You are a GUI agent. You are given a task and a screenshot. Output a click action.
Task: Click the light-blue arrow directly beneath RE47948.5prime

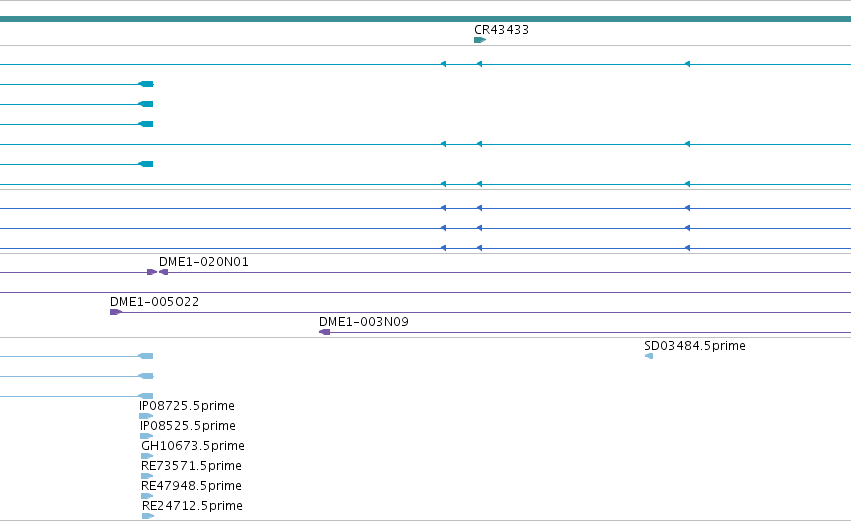tap(147, 496)
